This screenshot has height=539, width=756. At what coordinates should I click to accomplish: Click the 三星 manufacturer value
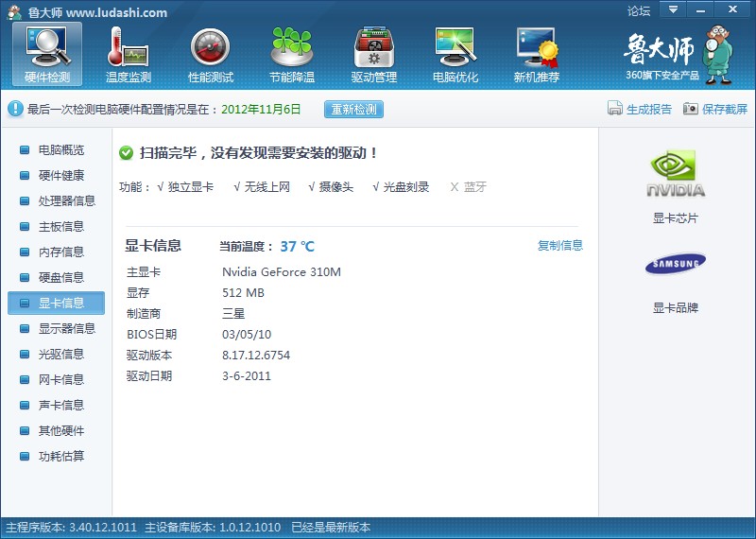coord(233,314)
